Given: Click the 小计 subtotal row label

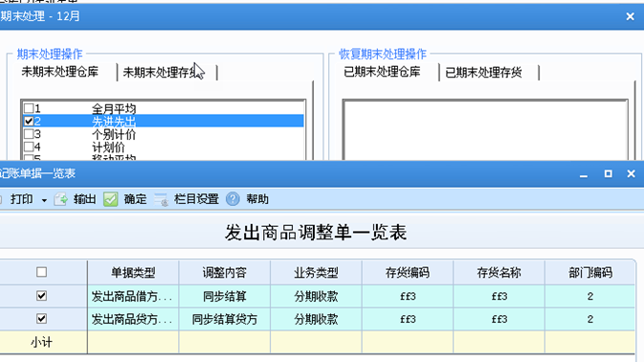Looking at the screenshot, I should click(x=41, y=342).
